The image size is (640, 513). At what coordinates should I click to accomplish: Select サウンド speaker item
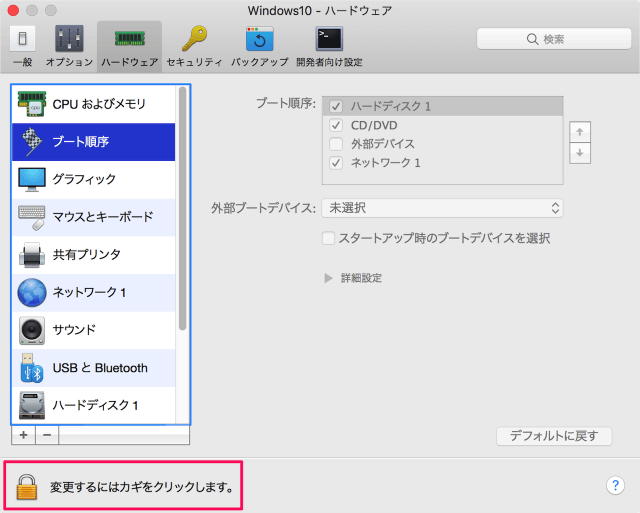[98, 330]
